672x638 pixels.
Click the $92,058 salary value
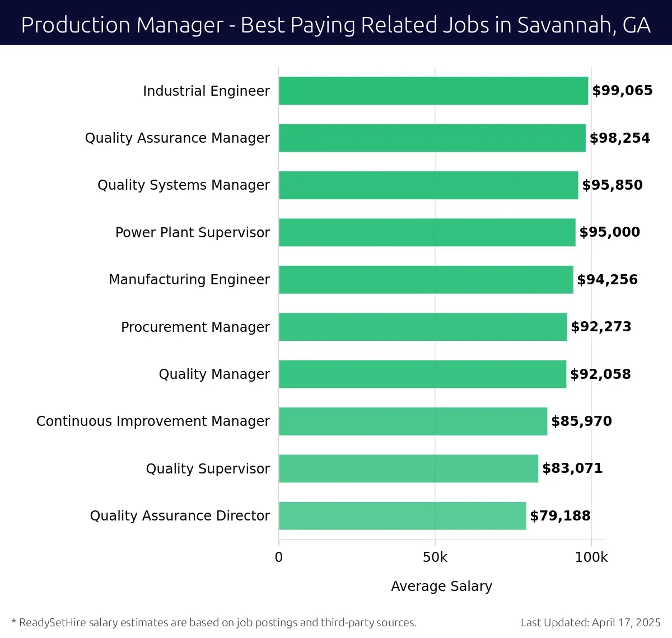(x=600, y=374)
